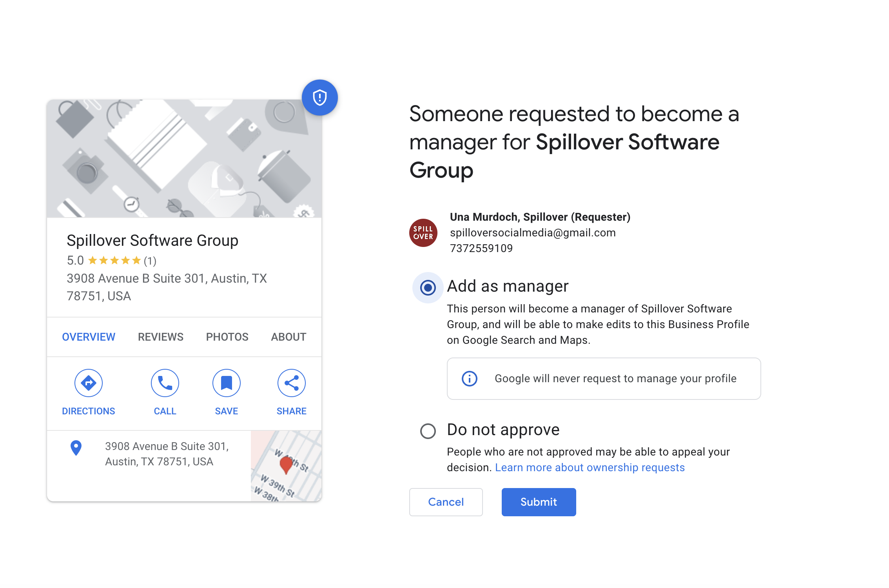Image resolution: width=889 pixels, height=588 pixels.
Task: Open Learn more about ownership requests link
Action: [590, 468]
